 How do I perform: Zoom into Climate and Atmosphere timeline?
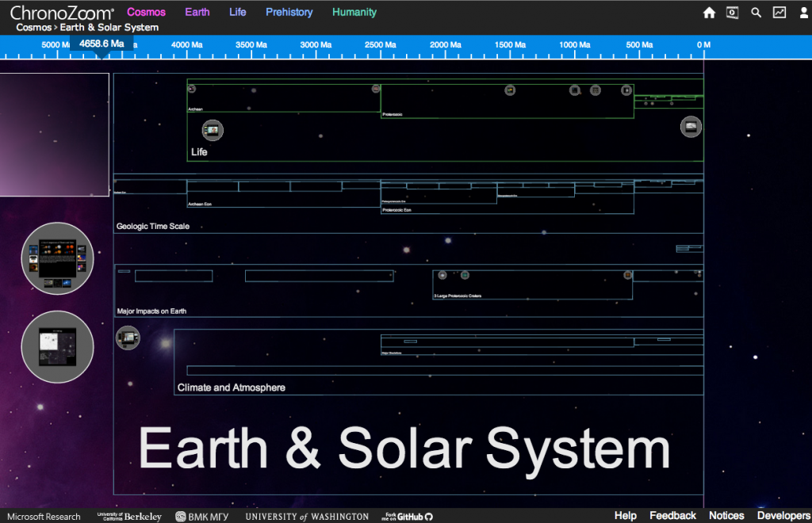231,387
